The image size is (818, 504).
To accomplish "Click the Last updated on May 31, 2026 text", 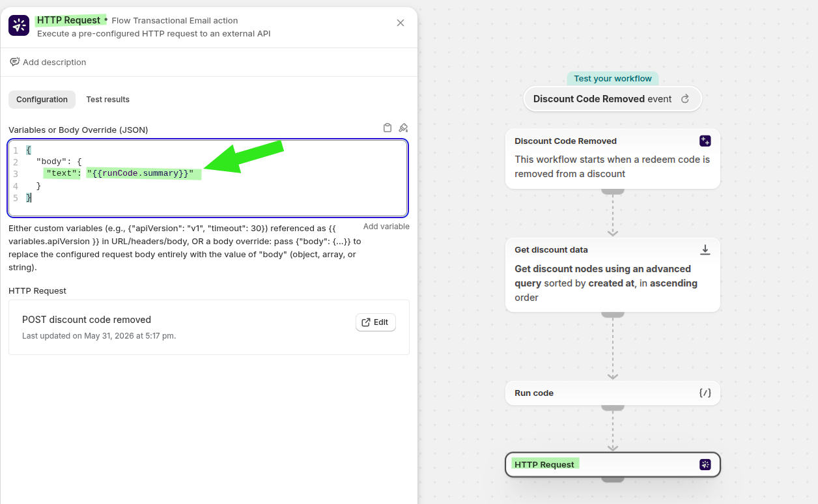I will [99, 336].
